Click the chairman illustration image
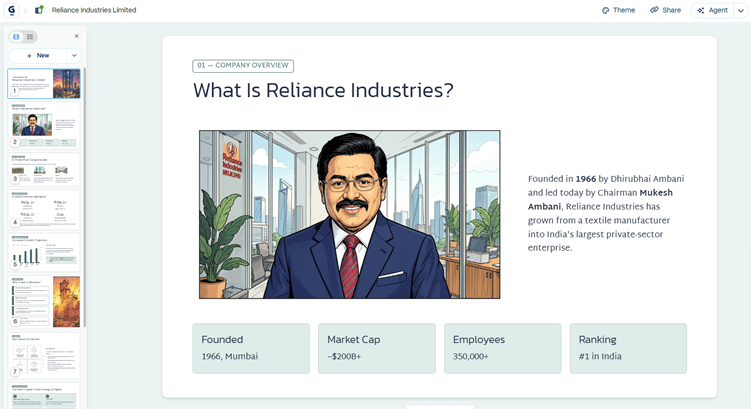Screen dimensions: 751x409 350,215
